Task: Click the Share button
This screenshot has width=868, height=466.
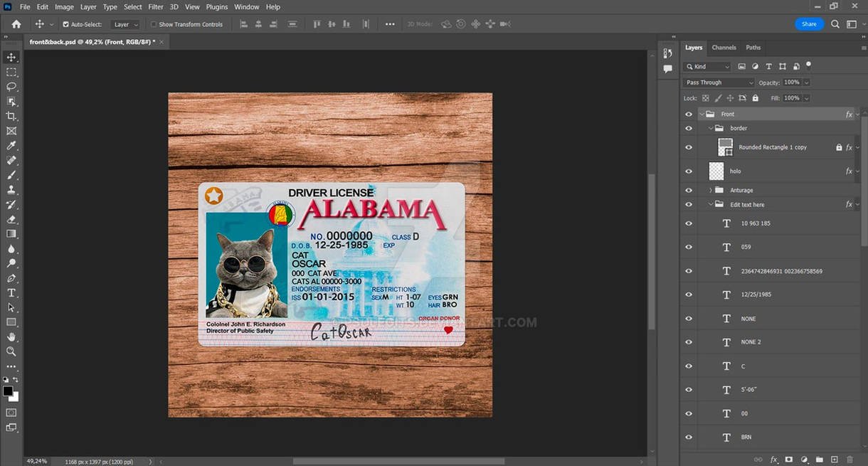Action: 809,24
